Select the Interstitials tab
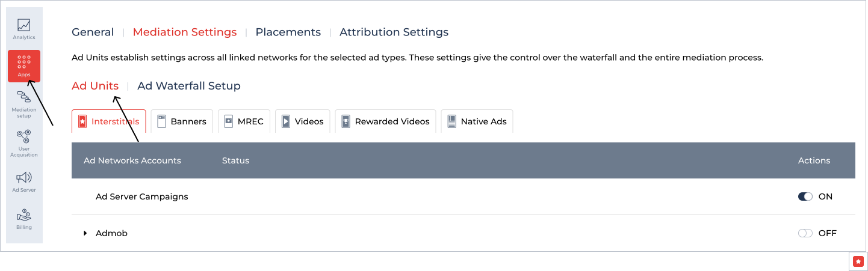This screenshot has width=868, height=271. click(108, 121)
